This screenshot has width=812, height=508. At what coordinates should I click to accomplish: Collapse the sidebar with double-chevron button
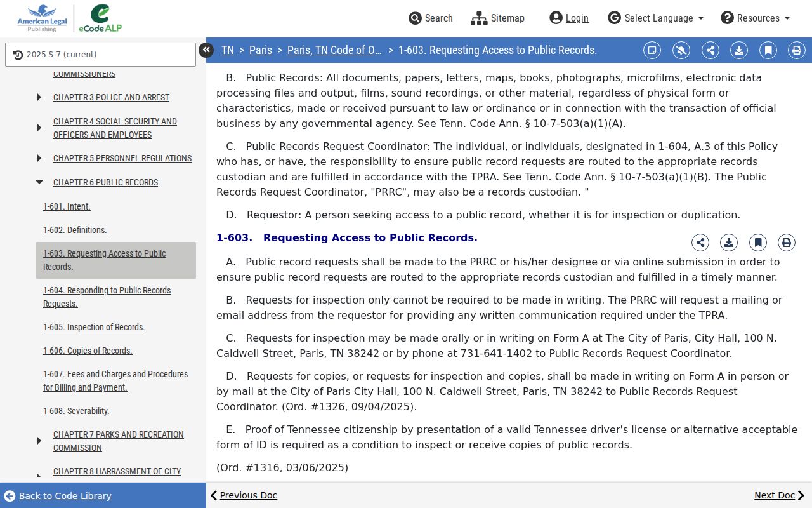[206, 50]
